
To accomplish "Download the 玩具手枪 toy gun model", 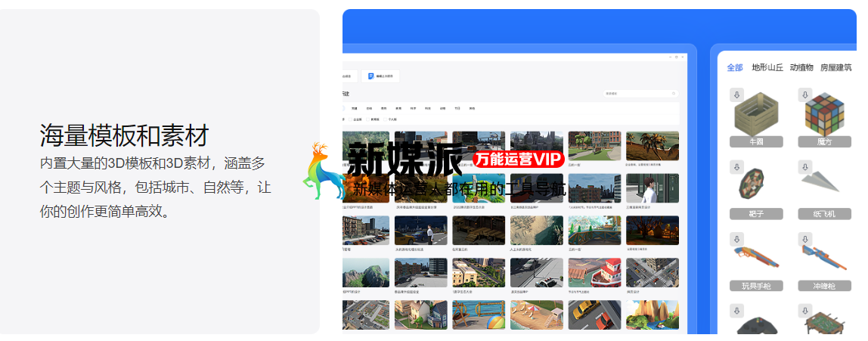I will (x=736, y=239).
